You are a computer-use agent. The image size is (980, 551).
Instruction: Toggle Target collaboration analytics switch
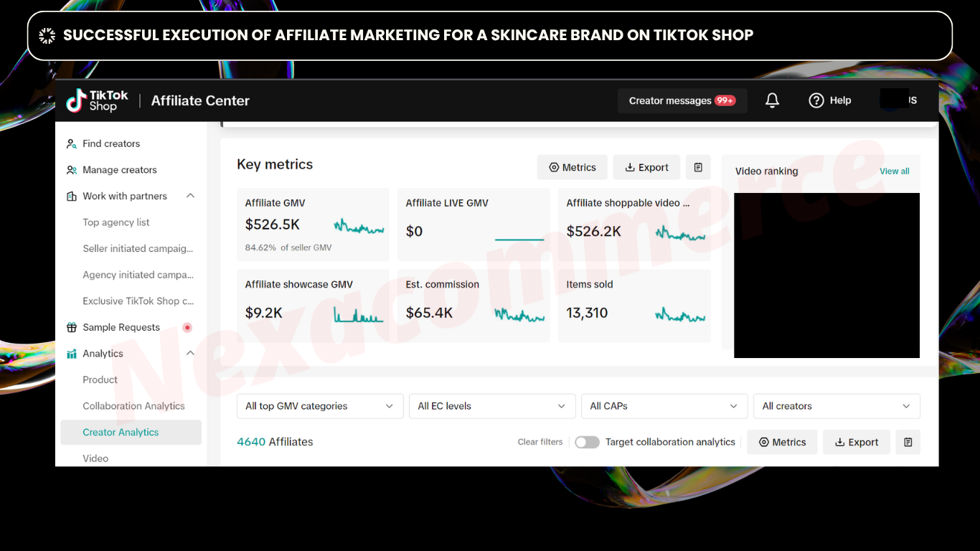click(x=587, y=442)
